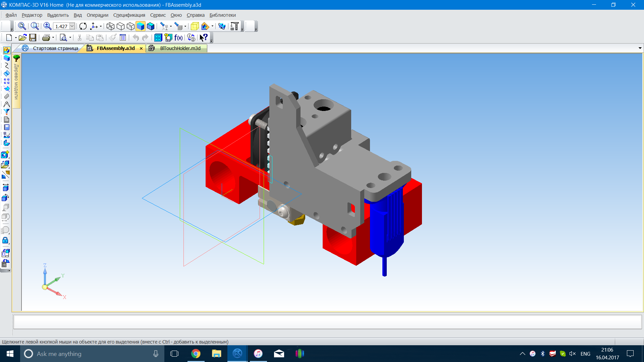644x362 pixels.
Task: Click the zoom scale field 1.427
Action: tap(61, 26)
